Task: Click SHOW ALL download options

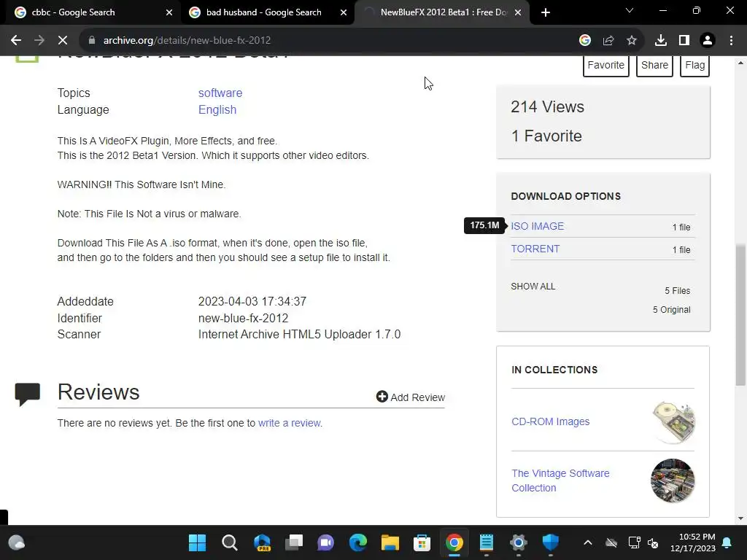Action: (x=533, y=286)
